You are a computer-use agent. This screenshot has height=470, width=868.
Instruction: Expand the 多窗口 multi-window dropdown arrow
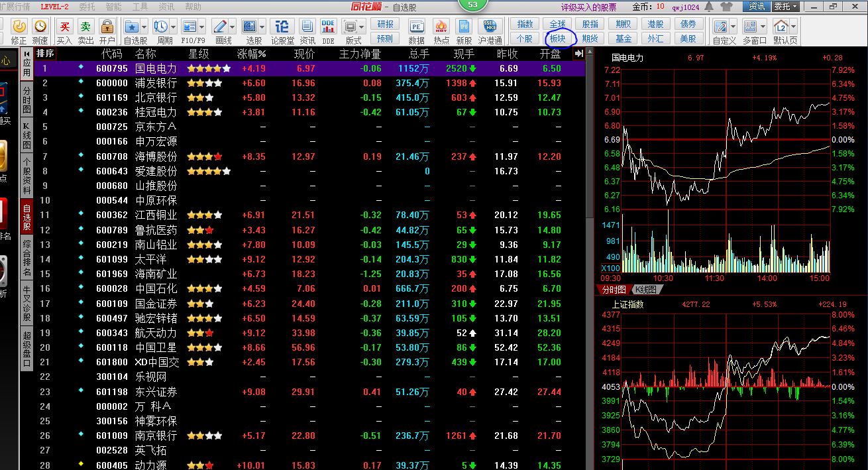(763, 27)
